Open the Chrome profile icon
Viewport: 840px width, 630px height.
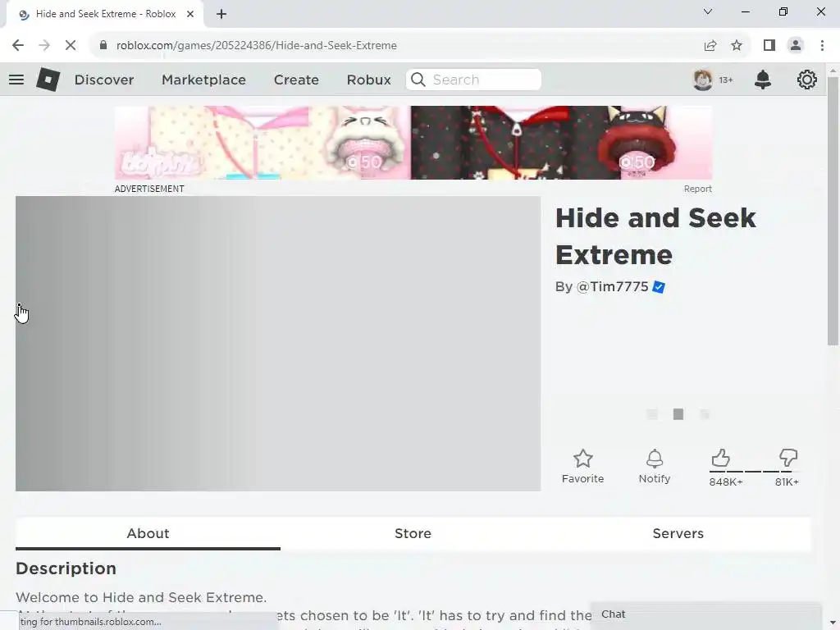(796, 46)
